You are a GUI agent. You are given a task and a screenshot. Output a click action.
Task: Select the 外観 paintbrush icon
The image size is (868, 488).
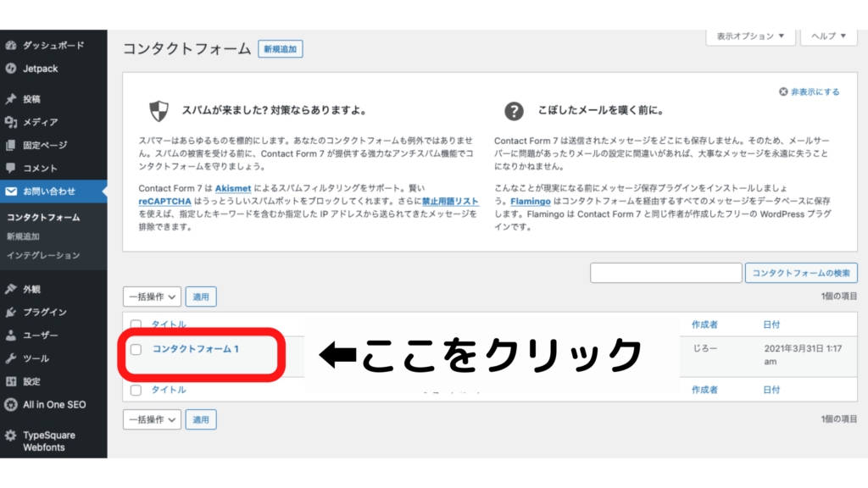[10, 289]
